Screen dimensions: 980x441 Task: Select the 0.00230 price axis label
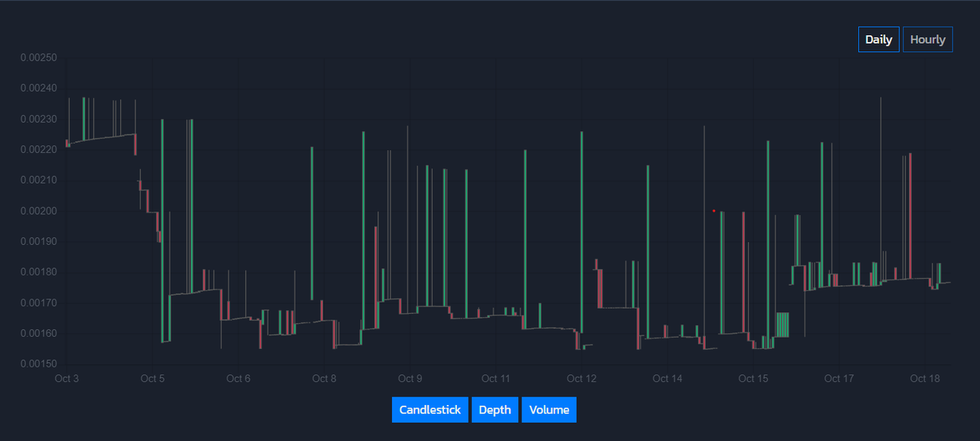coord(38,119)
